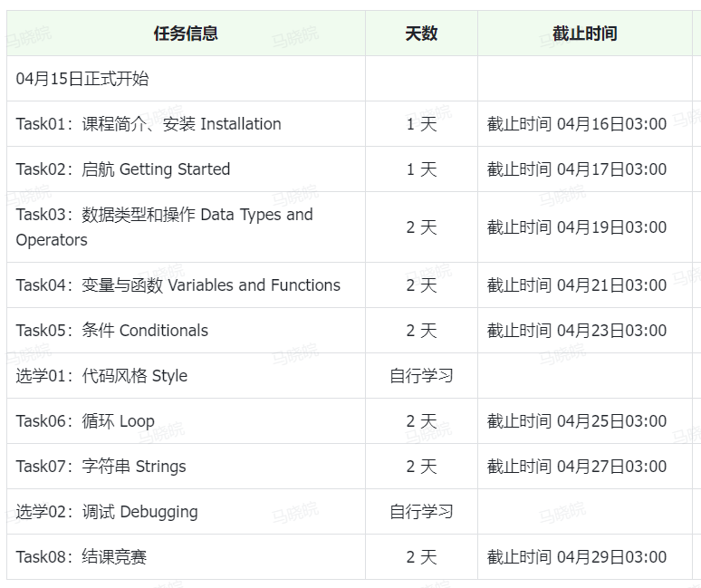Image resolution: width=701 pixels, height=588 pixels.
Task: Select the 2 天 cell in Task04 row
Action: point(421,284)
